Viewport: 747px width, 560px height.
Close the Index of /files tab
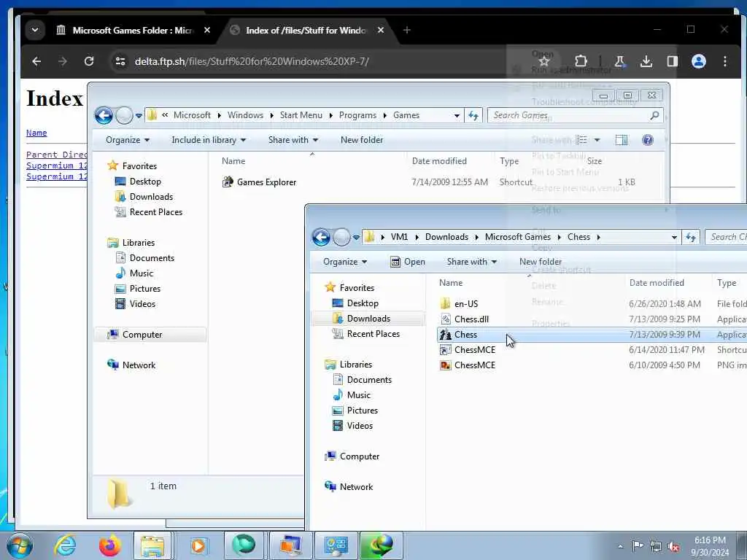click(381, 30)
